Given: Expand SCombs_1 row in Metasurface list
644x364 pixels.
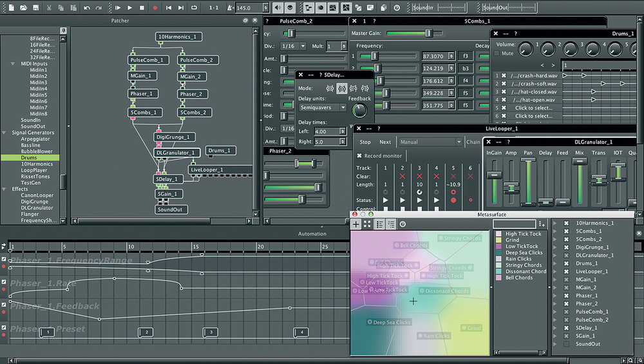Looking at the screenshot, I should pyautogui.click(x=555, y=231).
